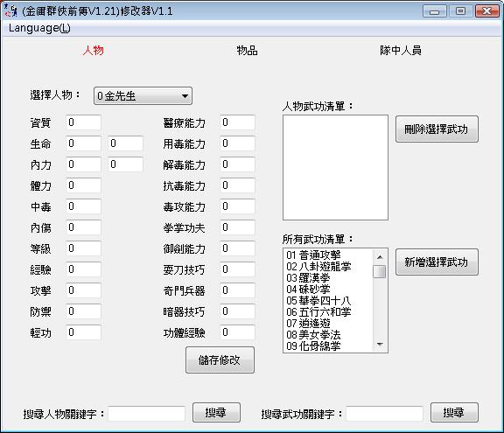The height and width of the screenshot is (433, 504).
Task: Focus the 資質 value field
Action: tap(84, 122)
